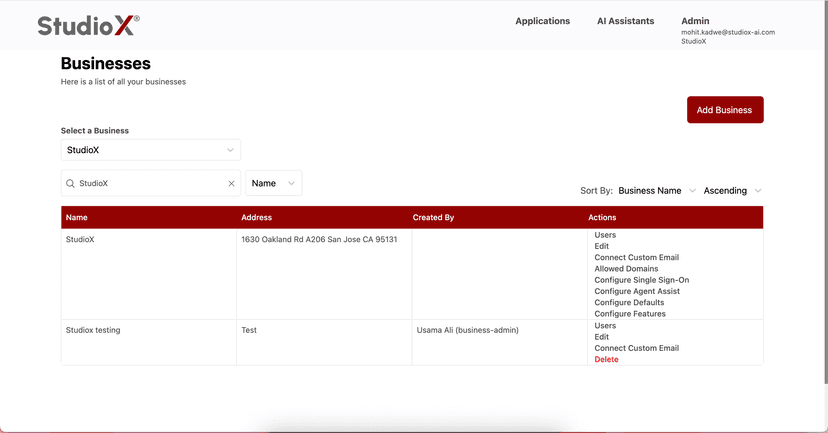The height and width of the screenshot is (433, 828).
Task: Edit the Studiox testing business
Action: (x=601, y=337)
